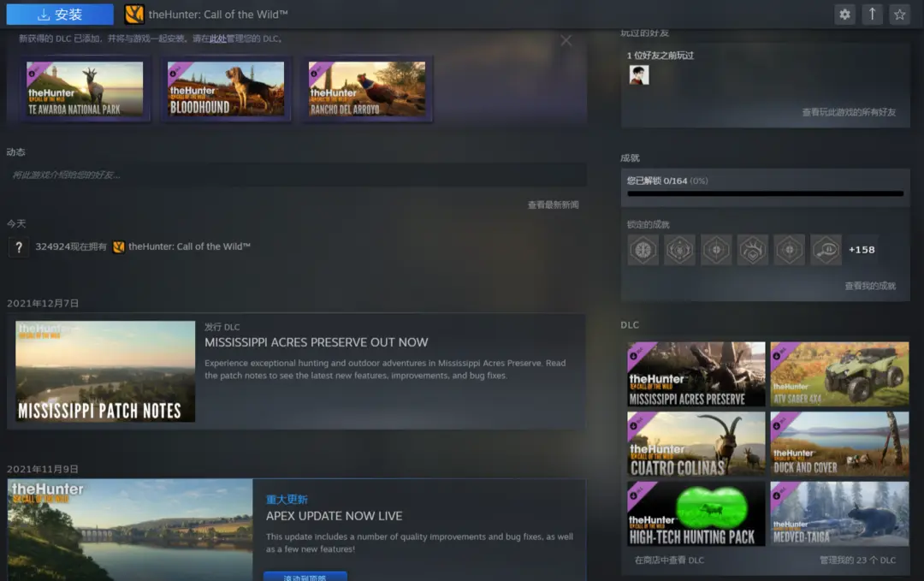Click the 成就 section heading
Image resolution: width=924 pixels, height=581 pixels.
point(630,158)
